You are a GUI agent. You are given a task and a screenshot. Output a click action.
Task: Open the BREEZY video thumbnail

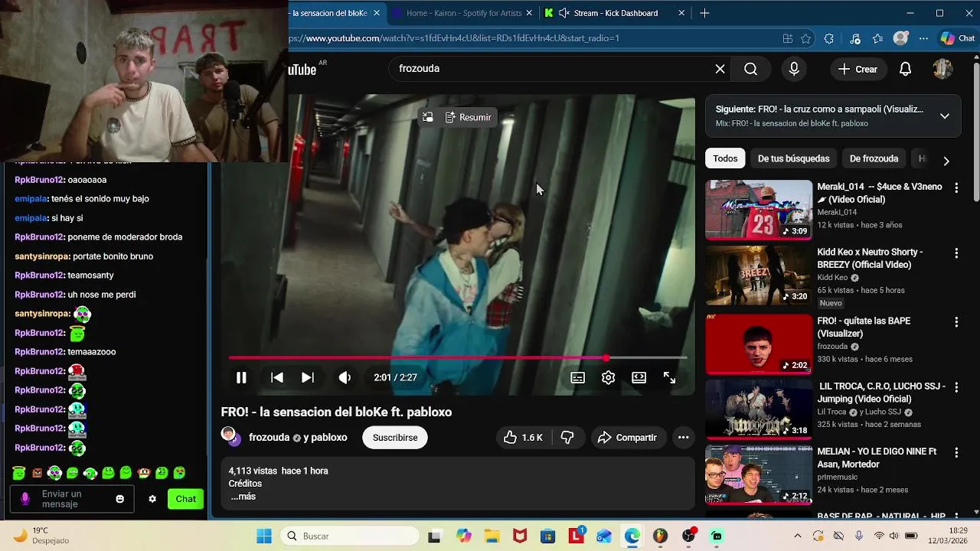click(759, 275)
